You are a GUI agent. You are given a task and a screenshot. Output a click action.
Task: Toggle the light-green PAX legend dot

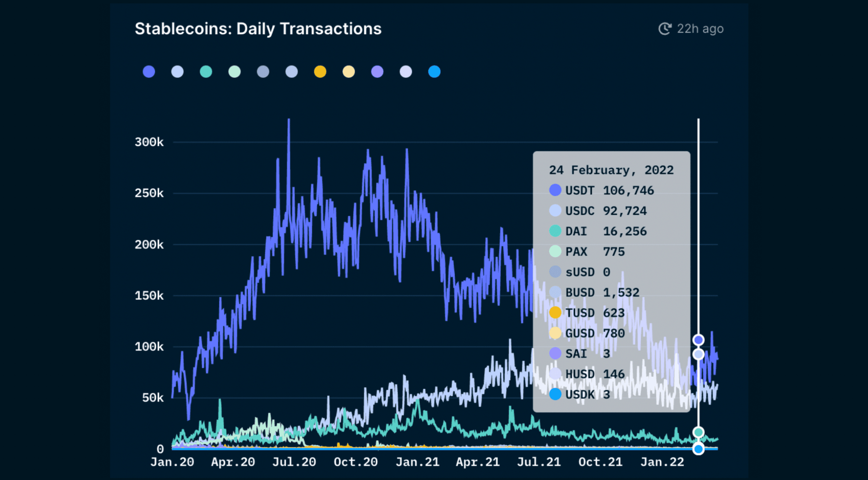pos(235,71)
